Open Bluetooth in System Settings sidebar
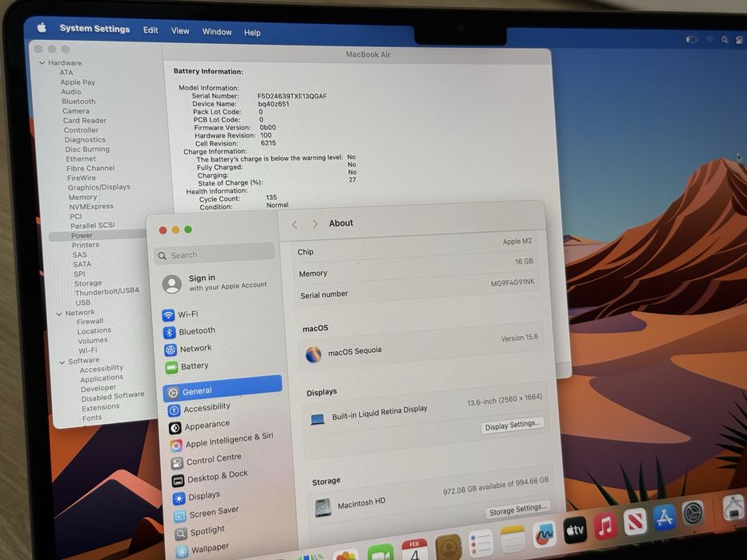 197,331
